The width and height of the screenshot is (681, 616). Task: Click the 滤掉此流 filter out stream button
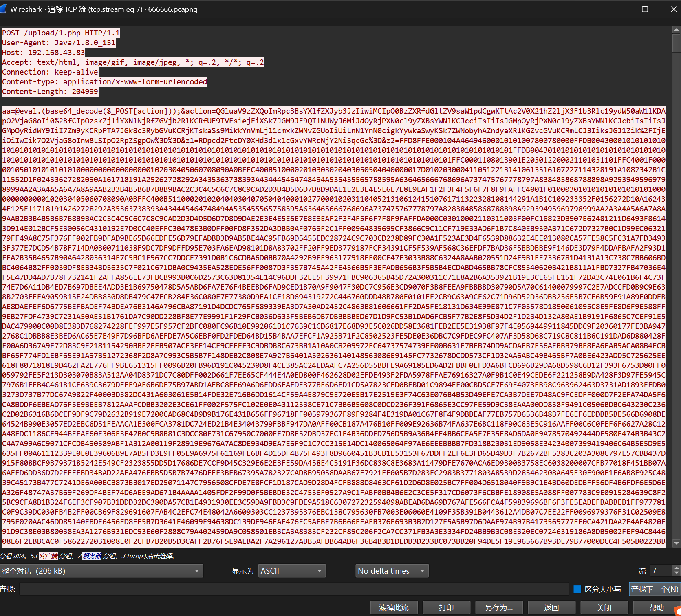point(394,607)
